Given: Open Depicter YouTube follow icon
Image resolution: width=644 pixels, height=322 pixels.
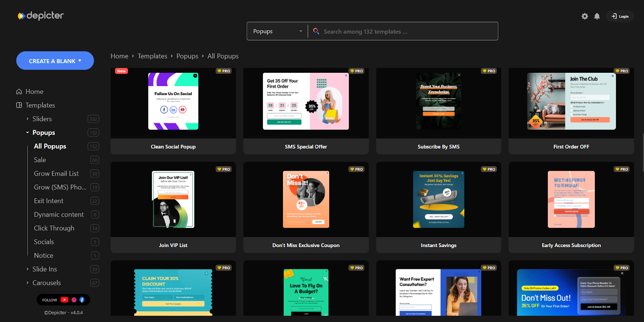Looking at the screenshot, I should [x=64, y=299].
